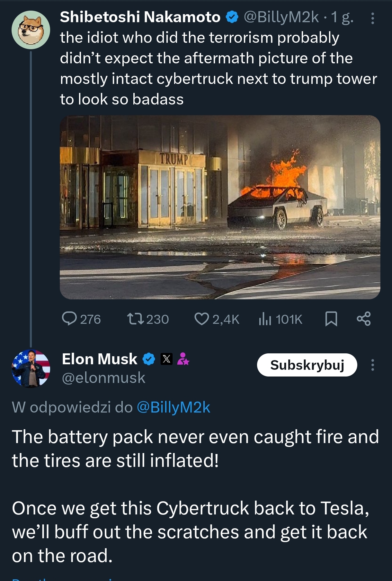Open the Elon Musk display name
Screen dimensions: 392x581
pyautogui.click(x=100, y=359)
